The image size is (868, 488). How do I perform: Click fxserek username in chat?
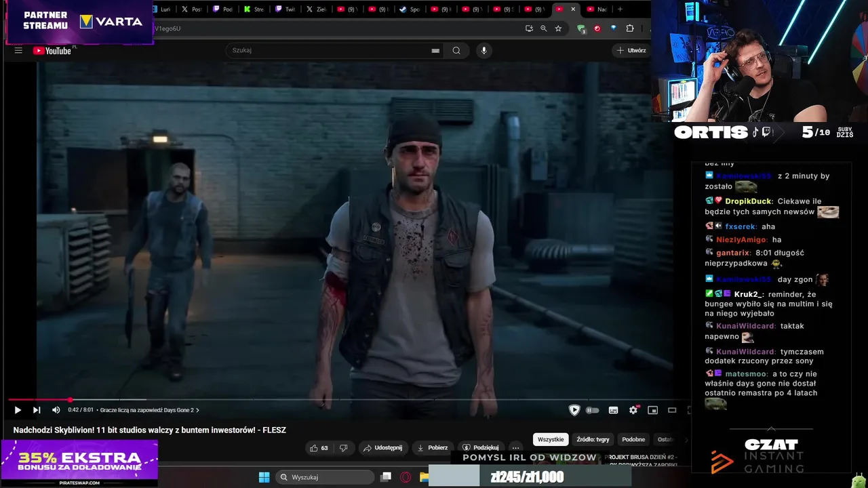[x=741, y=227]
